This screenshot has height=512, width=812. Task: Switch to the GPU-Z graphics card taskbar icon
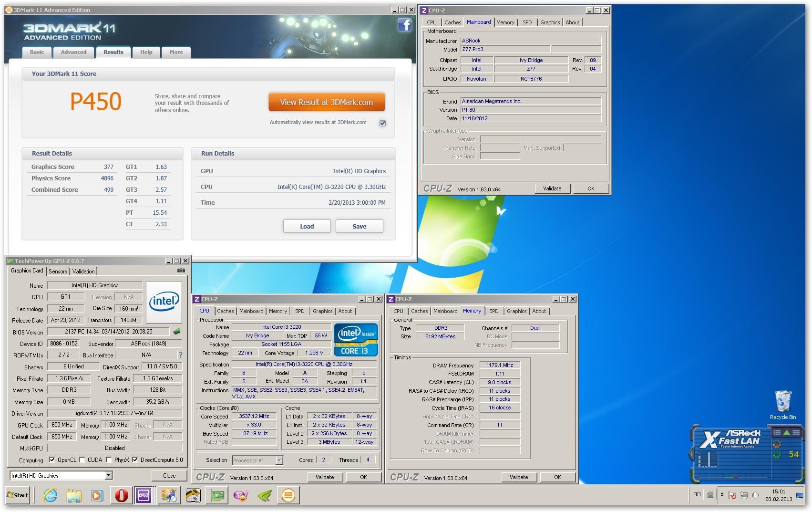coord(216,495)
